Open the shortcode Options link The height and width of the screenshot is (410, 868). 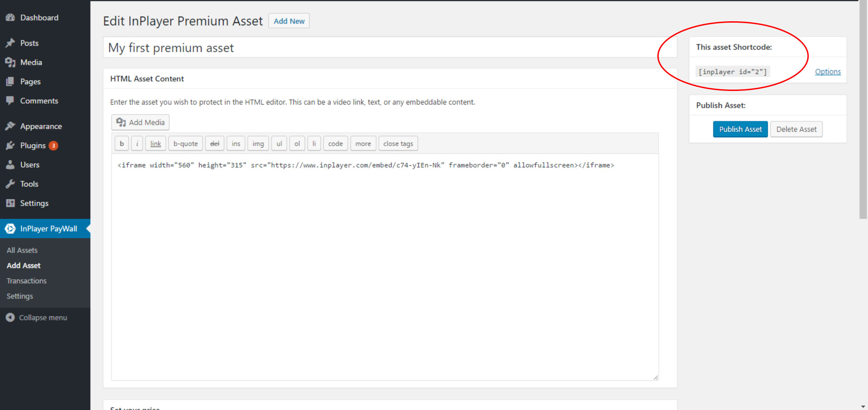click(x=828, y=72)
